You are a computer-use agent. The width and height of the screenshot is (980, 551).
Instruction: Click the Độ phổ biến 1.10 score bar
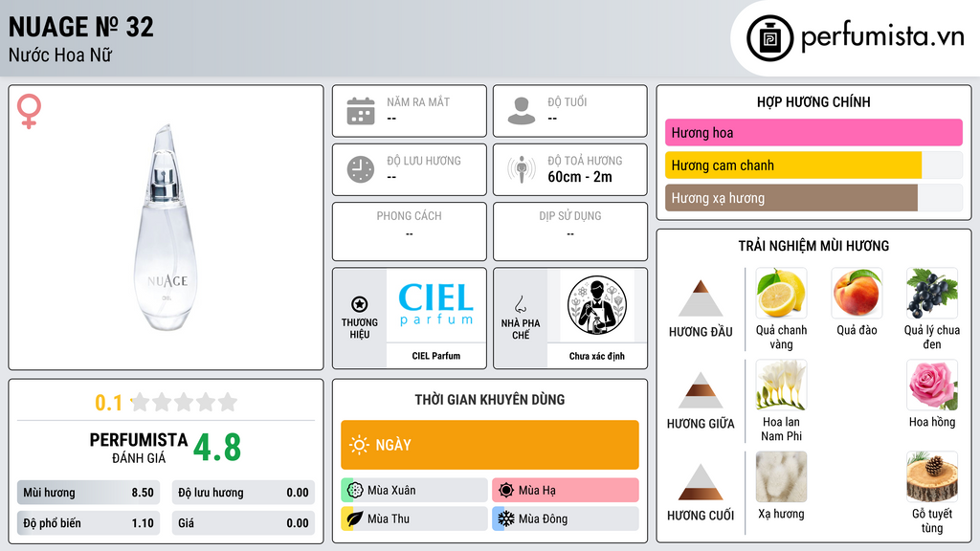[x=88, y=523]
